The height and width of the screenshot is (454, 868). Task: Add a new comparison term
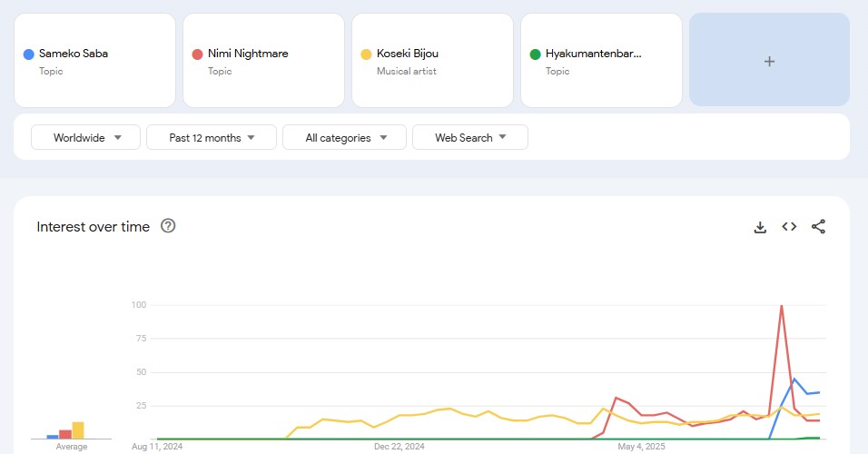point(769,60)
